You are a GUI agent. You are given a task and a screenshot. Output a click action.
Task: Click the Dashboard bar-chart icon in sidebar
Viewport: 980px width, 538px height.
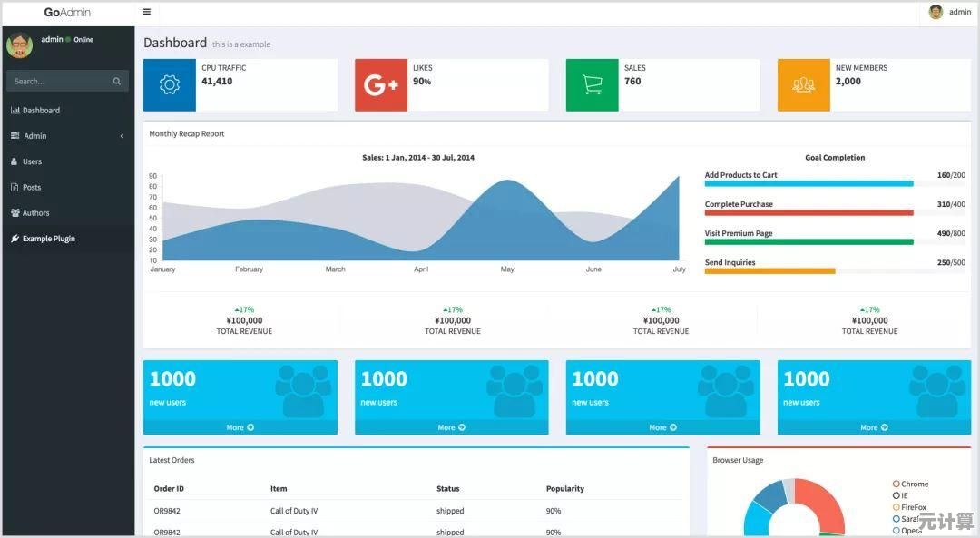click(15, 111)
